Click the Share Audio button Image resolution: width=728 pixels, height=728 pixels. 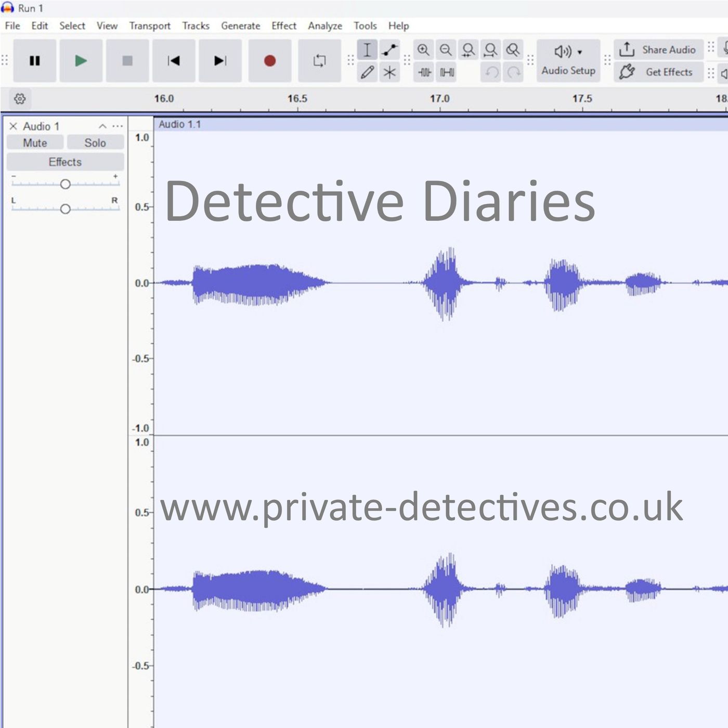(658, 50)
